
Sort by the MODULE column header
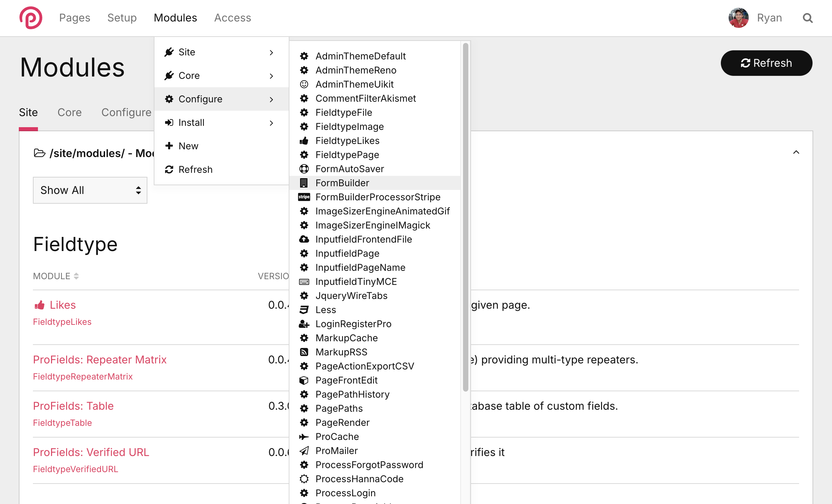tap(56, 276)
